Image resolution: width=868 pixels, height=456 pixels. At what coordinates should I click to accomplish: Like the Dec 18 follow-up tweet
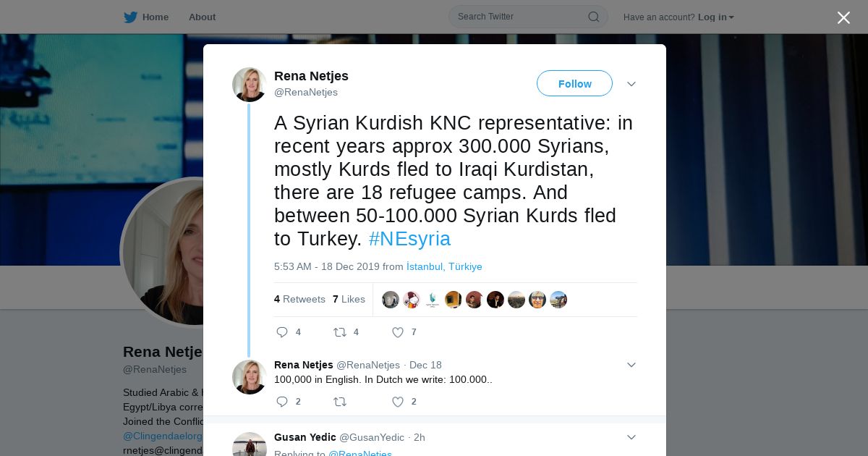[x=398, y=402]
